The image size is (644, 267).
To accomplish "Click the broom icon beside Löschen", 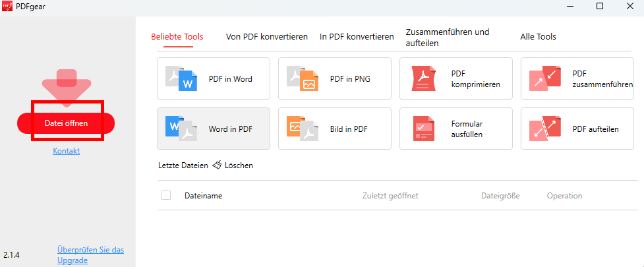I will pyautogui.click(x=217, y=165).
